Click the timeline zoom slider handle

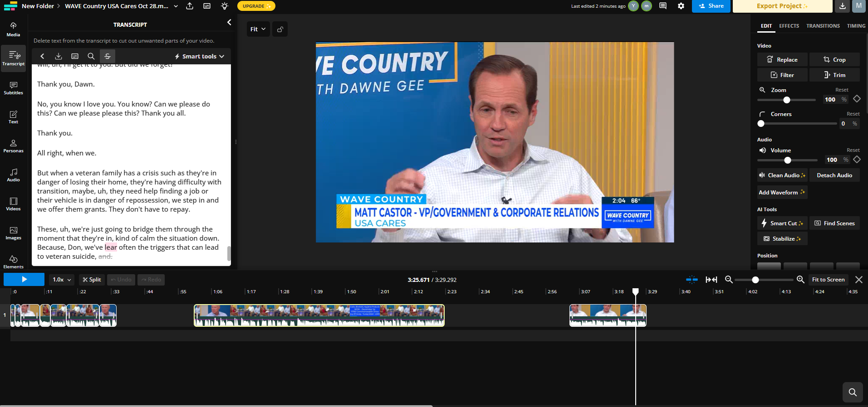point(755,280)
